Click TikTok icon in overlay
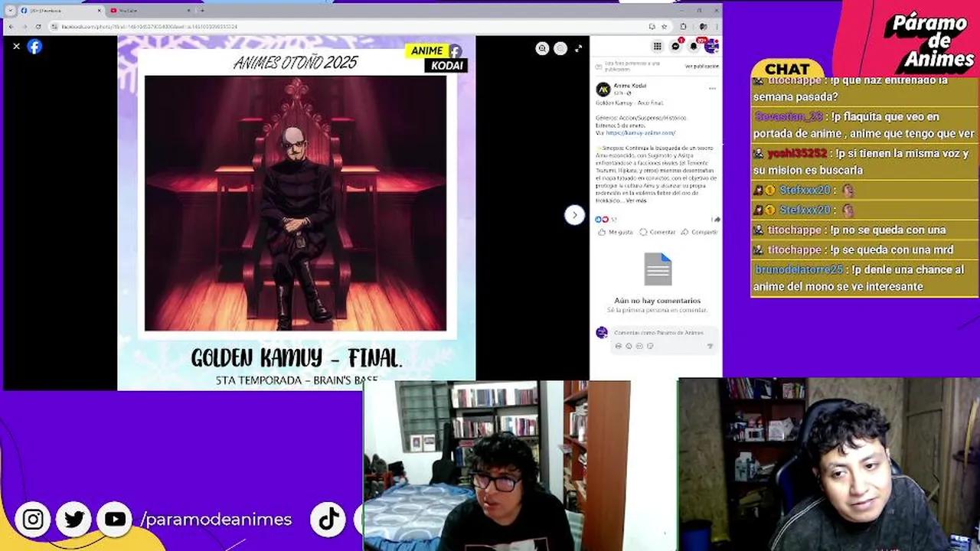 tap(329, 520)
